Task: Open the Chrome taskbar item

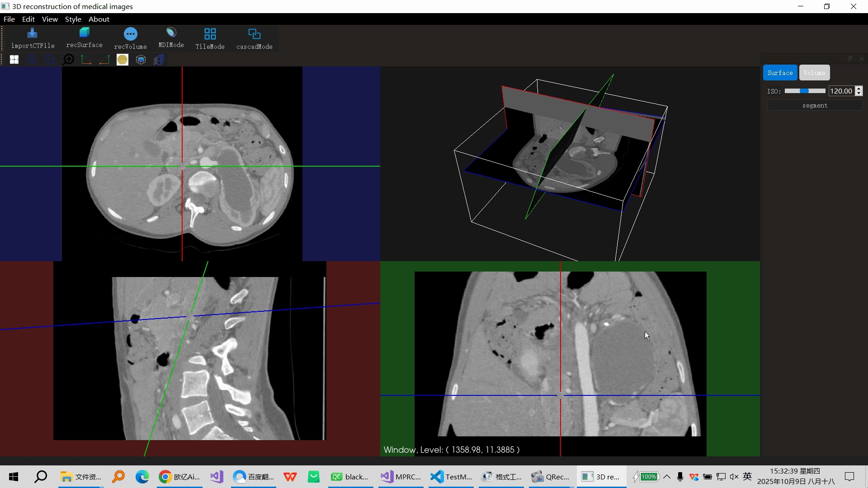Action: [x=179, y=477]
